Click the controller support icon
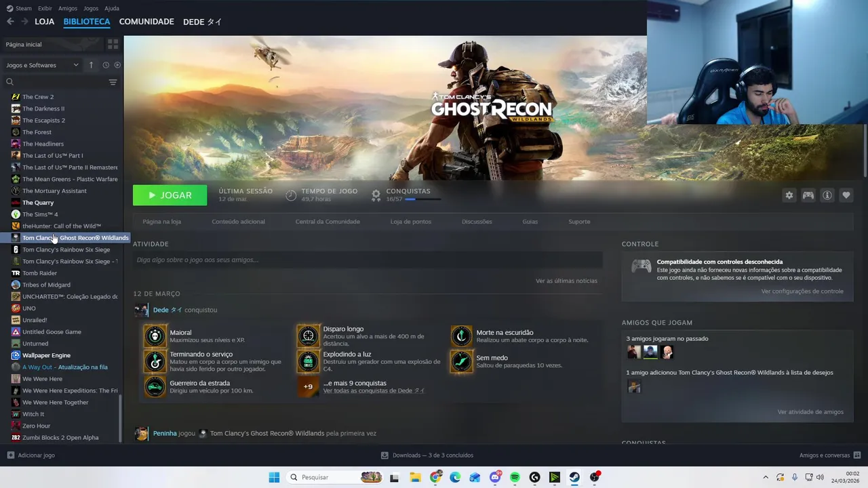Viewport: 868px width, 488px height. point(808,195)
